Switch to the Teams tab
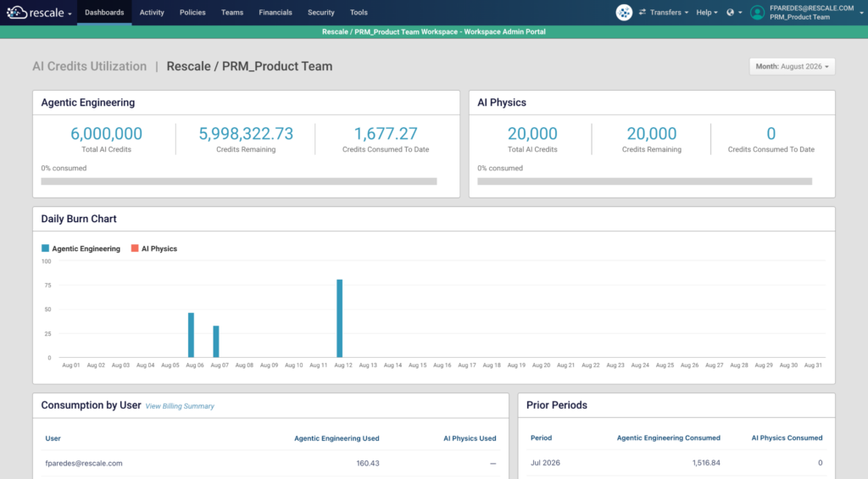Viewport: 868px width, 479px height. [232, 12]
